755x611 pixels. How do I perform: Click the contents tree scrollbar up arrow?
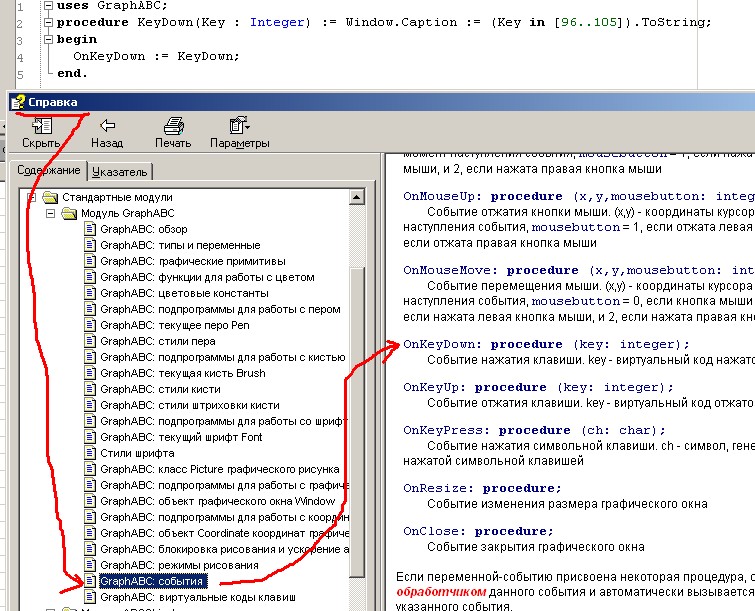tap(358, 196)
